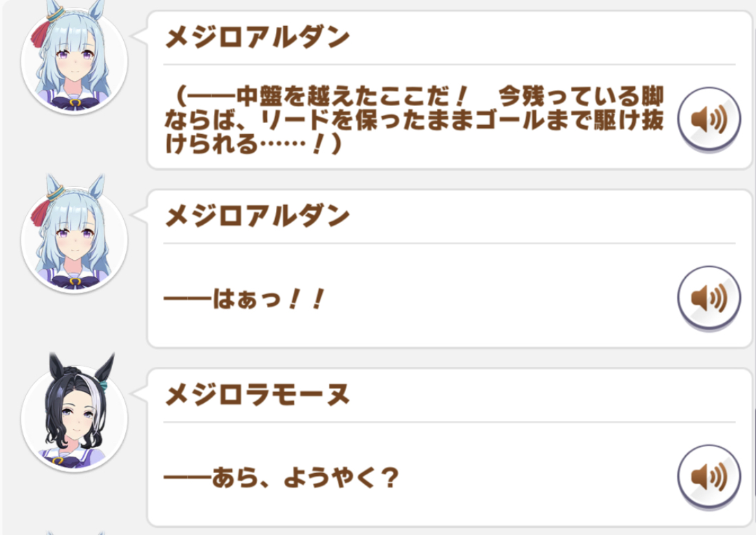Click the bubble pointer of the はぁっ！！ dialogue
This screenshot has width=756, height=535.
pyautogui.click(x=140, y=214)
